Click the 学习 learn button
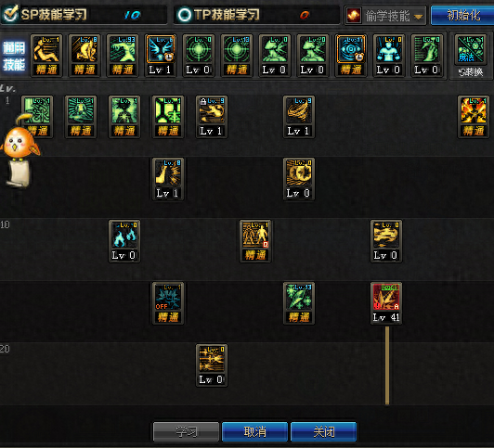 point(186,431)
